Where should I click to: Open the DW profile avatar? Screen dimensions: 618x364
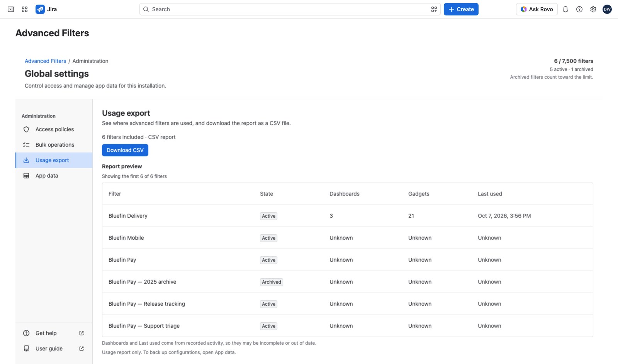[x=607, y=9]
